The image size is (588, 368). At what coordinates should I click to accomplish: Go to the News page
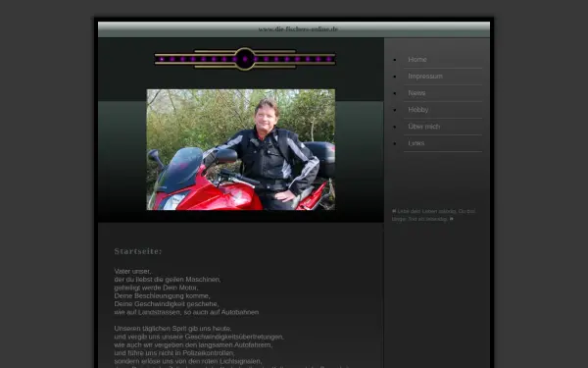(416, 93)
